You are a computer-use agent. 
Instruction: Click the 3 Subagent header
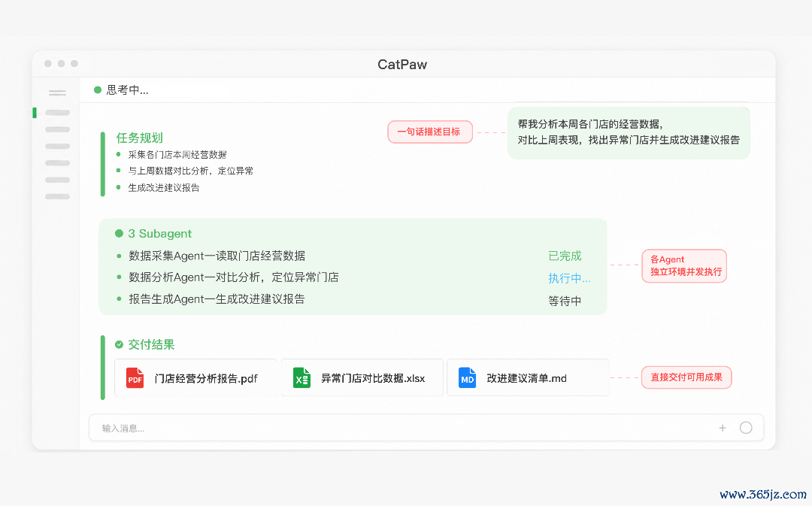(x=160, y=234)
